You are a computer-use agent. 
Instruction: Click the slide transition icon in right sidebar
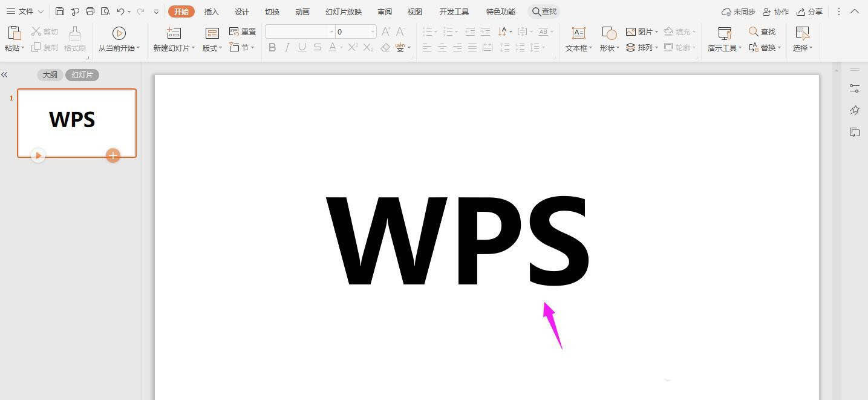coord(855,132)
